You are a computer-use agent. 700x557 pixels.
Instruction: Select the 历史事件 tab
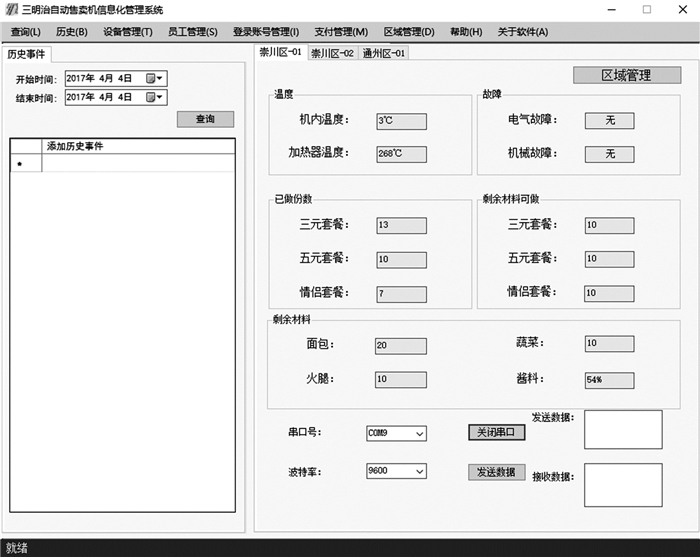27,54
